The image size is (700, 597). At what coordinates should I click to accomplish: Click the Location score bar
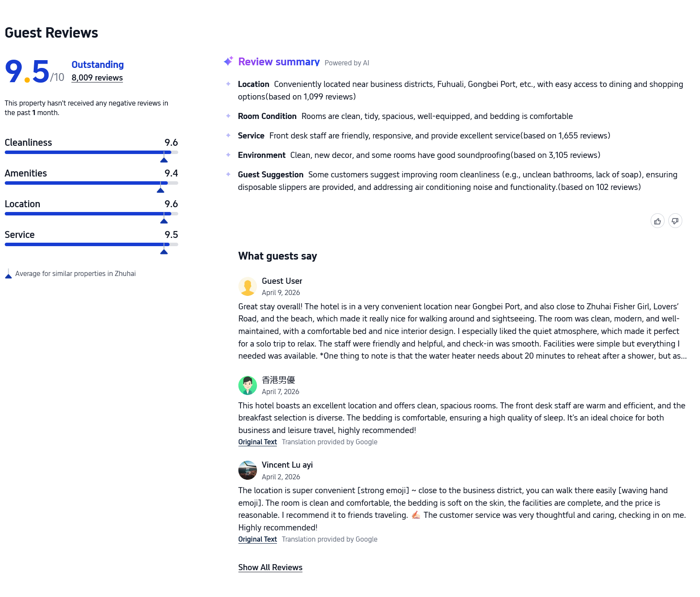point(91,214)
